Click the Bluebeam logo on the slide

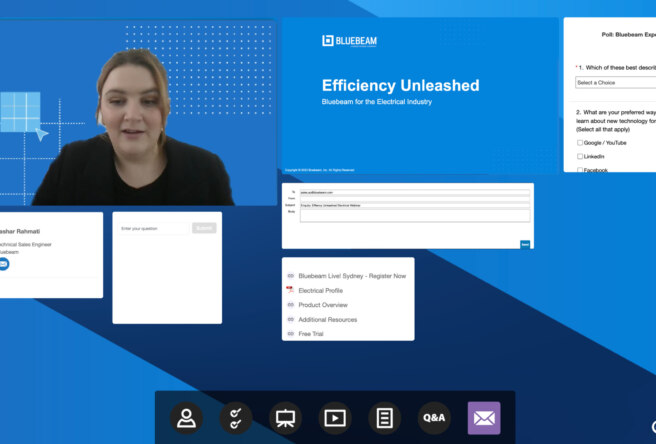coord(349,41)
